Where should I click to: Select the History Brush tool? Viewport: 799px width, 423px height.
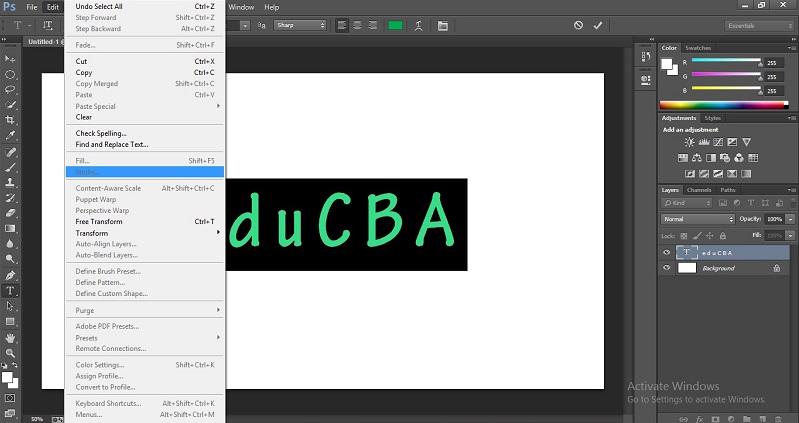[10, 198]
